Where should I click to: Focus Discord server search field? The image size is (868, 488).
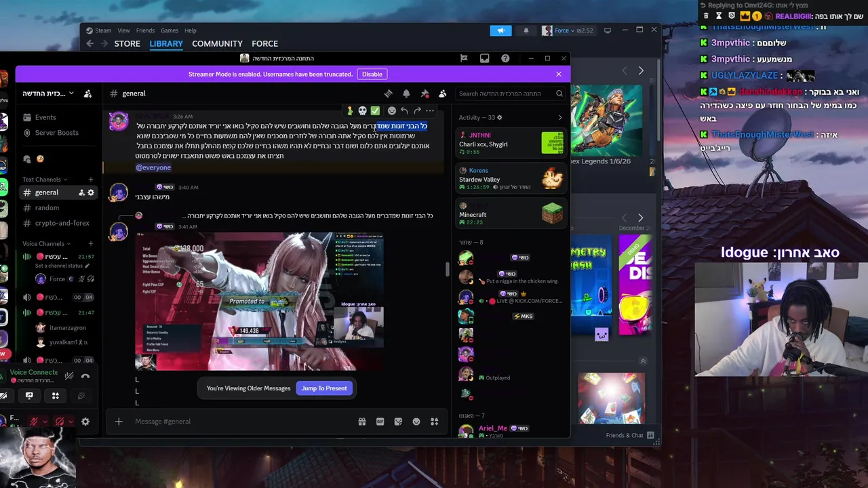pyautogui.click(x=510, y=94)
